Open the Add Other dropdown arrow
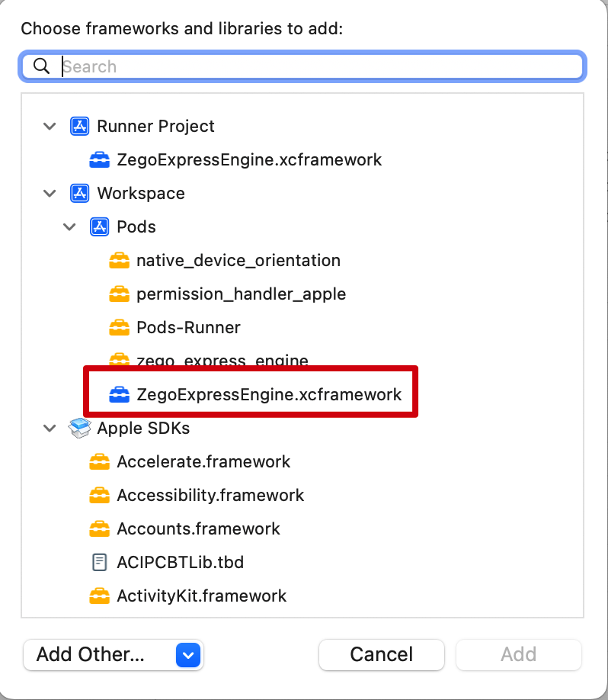 pyautogui.click(x=188, y=655)
